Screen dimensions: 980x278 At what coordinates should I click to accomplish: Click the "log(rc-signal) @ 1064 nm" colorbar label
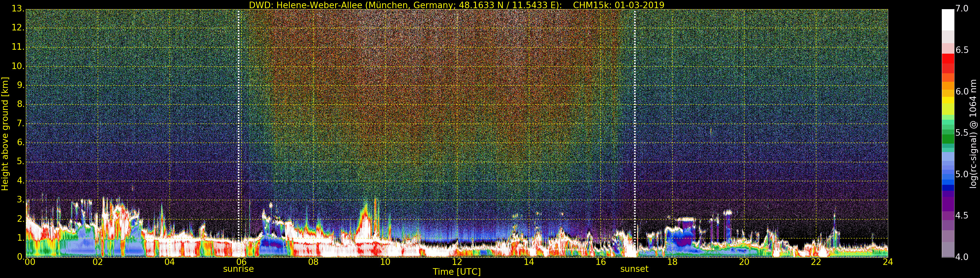(973, 134)
